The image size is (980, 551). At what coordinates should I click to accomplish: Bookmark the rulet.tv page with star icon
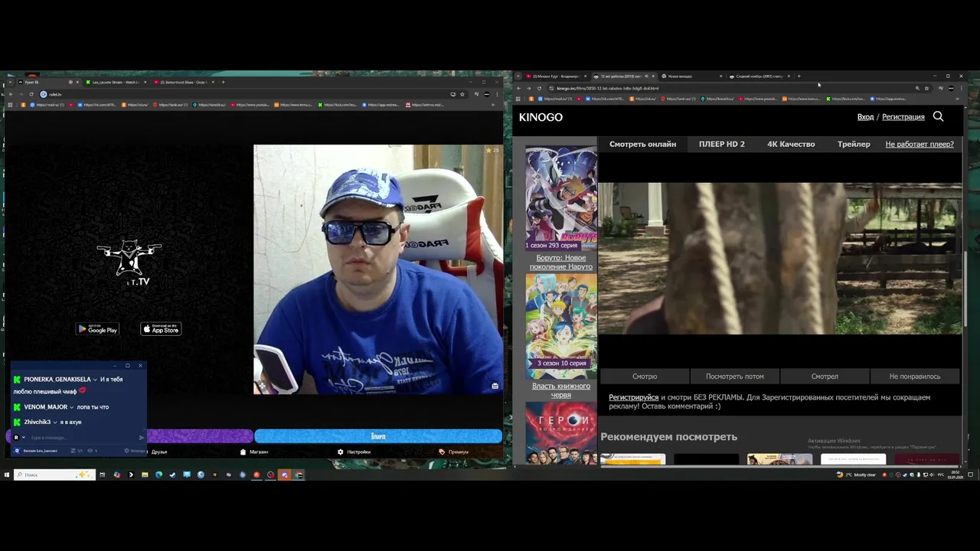point(462,94)
